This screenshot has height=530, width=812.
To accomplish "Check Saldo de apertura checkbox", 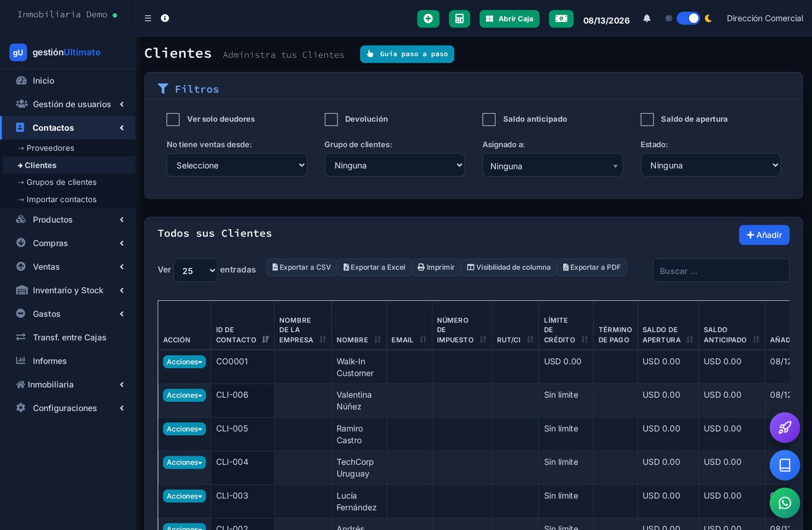I will pyautogui.click(x=647, y=120).
